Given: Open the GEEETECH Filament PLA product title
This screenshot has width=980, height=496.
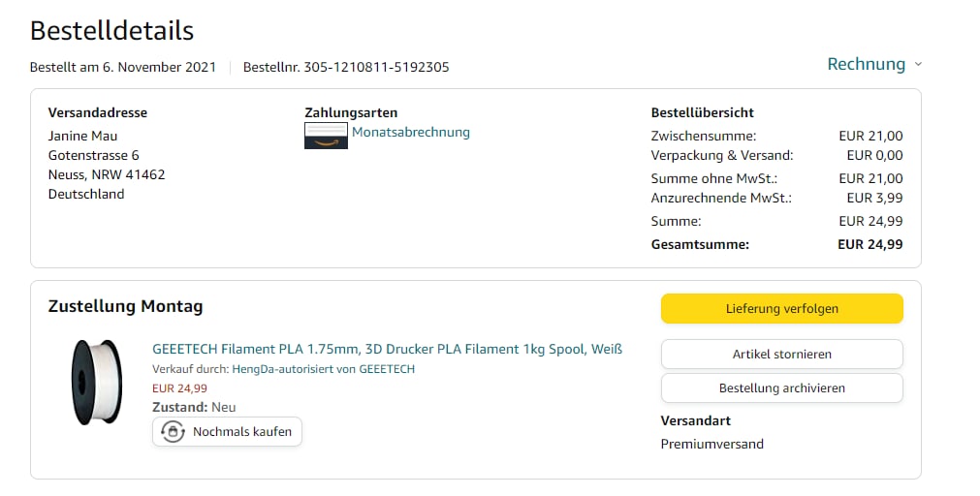Looking at the screenshot, I should pyautogui.click(x=387, y=349).
